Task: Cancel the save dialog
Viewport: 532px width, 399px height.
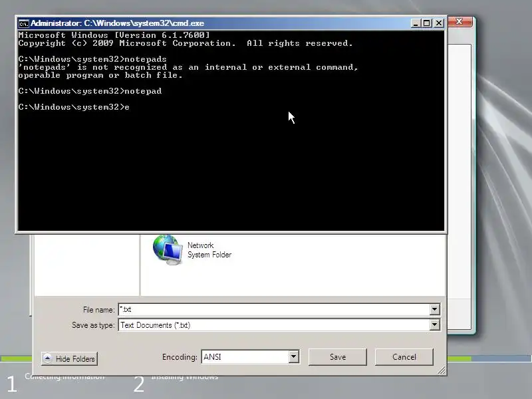Action: click(x=404, y=357)
